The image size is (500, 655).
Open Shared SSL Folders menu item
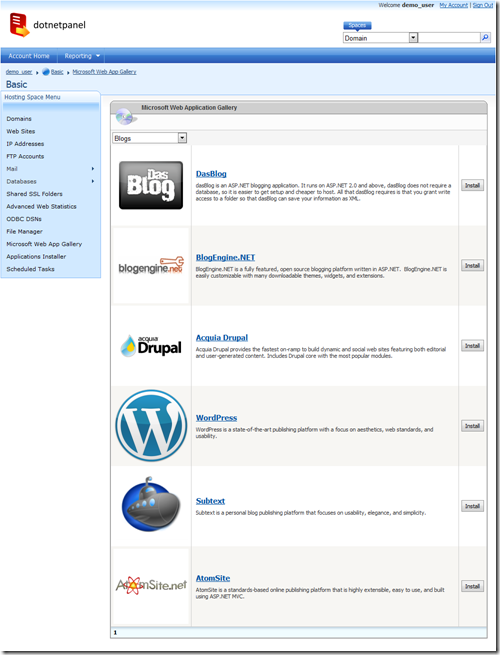coord(34,194)
